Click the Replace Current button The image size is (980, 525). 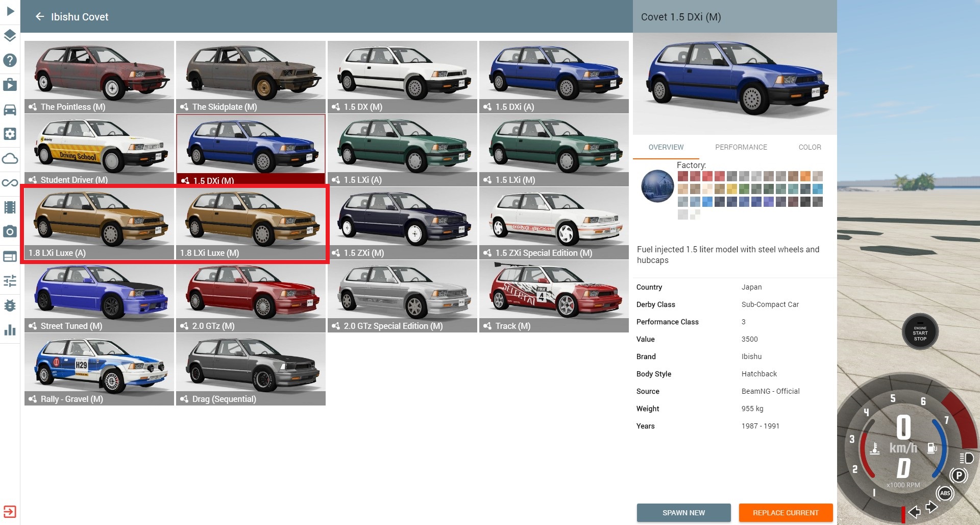click(786, 513)
